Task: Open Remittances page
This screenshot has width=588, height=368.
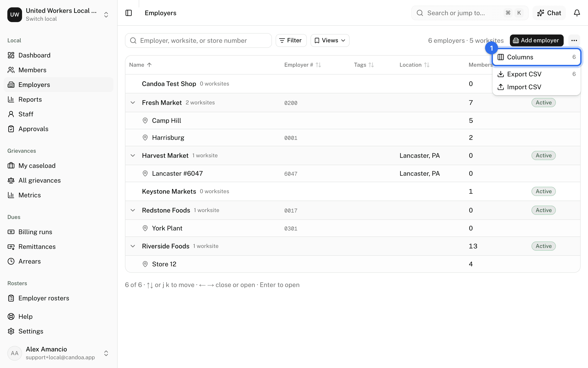Action: [59, 247]
